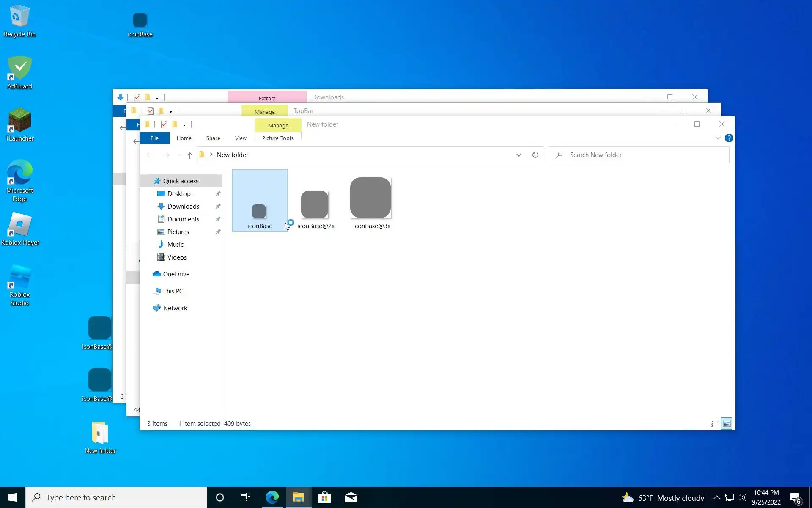Open Microsoft Store taskbar icon
This screenshot has width=812, height=508.
click(324, 497)
